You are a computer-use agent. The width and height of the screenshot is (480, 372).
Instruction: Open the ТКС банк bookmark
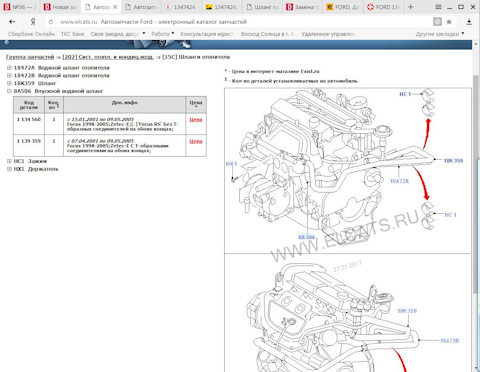72,34
